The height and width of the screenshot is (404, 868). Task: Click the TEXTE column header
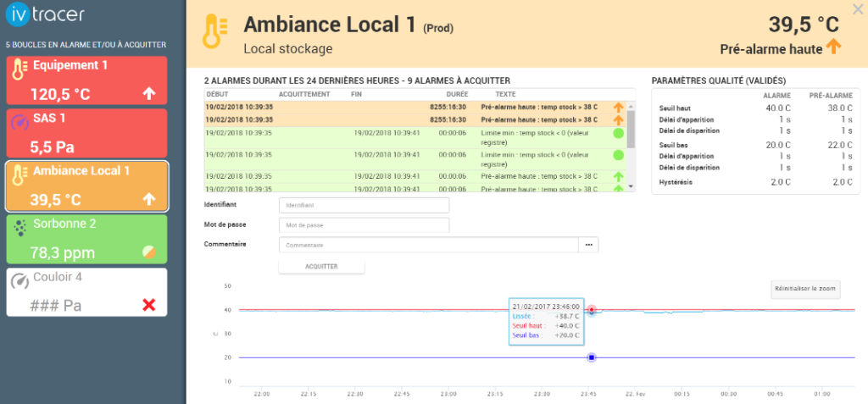(x=505, y=94)
